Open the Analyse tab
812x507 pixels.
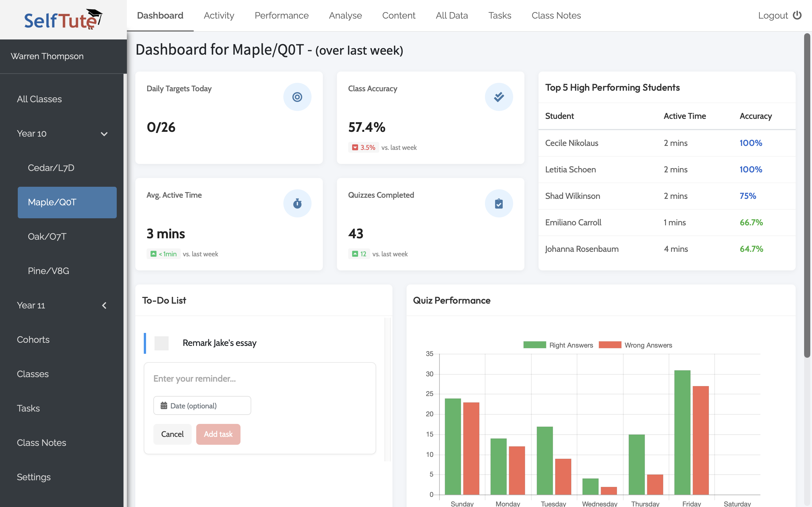345,15
